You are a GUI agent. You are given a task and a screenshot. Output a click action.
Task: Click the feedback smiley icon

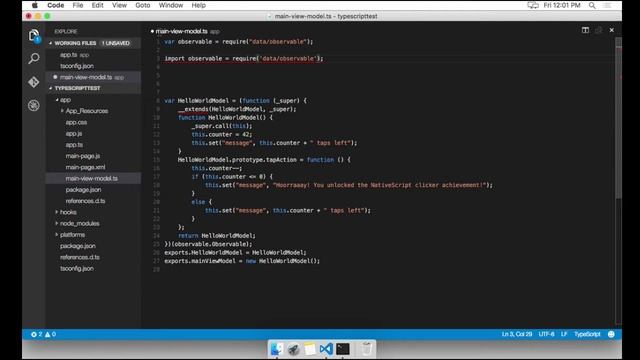611,334
